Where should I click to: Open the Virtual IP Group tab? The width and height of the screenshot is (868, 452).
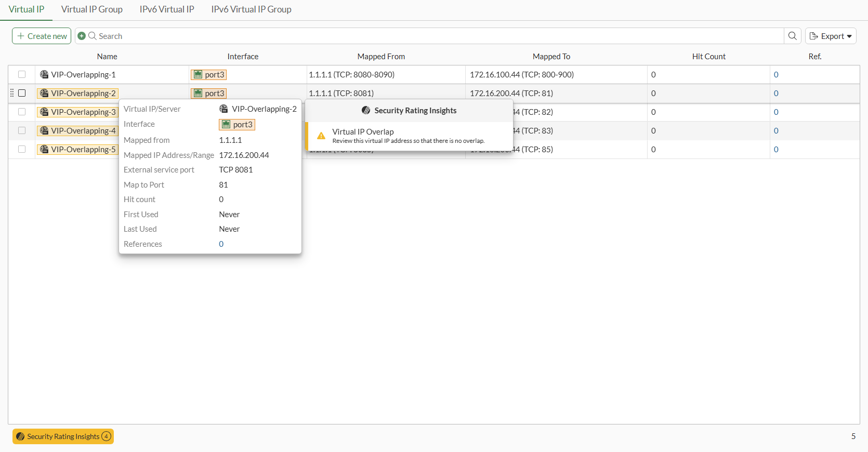click(x=92, y=9)
